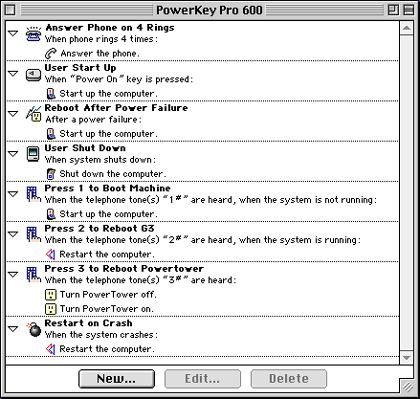
Task: Select the 'Press 3 to Reboot Powertower' title
Action: (124, 269)
